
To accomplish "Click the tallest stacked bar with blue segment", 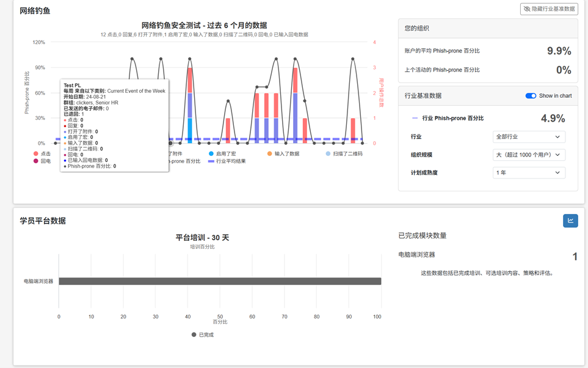I will [x=190, y=105].
